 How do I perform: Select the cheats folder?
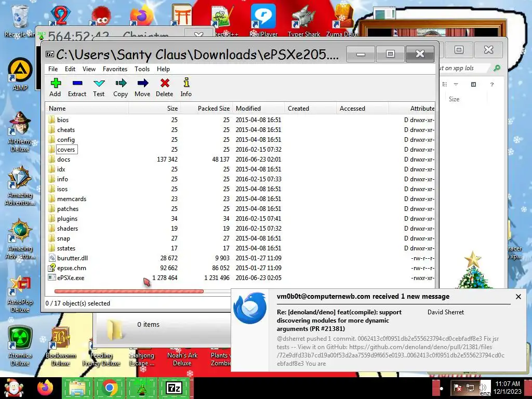(x=66, y=129)
